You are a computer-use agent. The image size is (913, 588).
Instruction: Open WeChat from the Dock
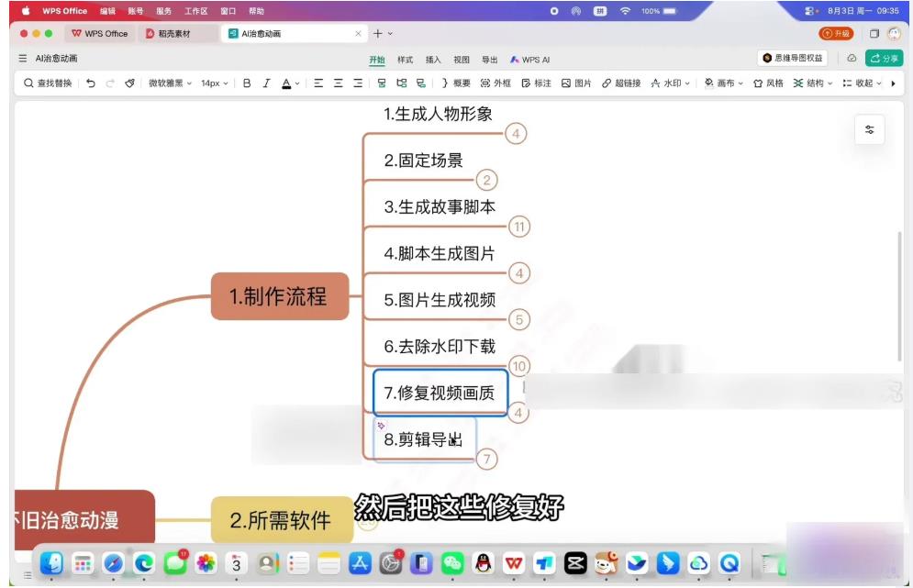pos(452,563)
